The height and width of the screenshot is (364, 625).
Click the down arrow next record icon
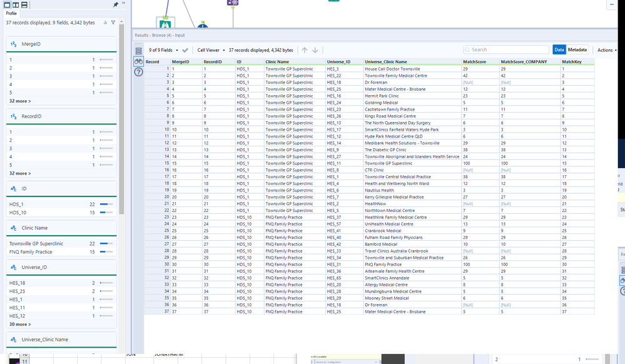[315, 50]
